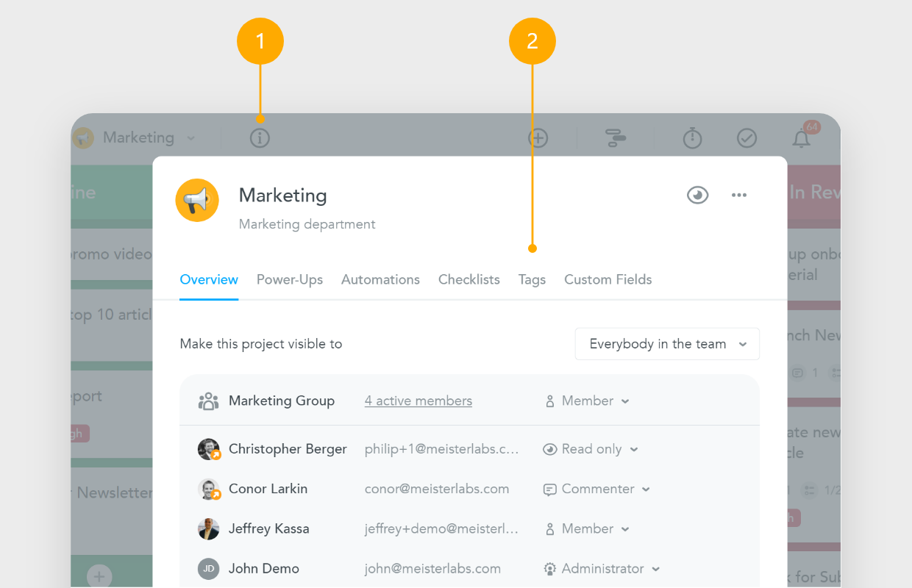Click the conor@meisterlabs.com email
912x588 pixels.
[x=437, y=489]
